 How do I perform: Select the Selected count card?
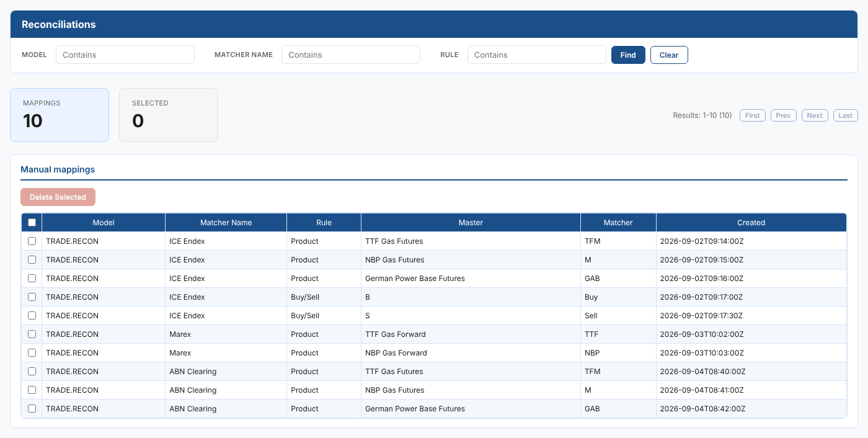tap(169, 115)
